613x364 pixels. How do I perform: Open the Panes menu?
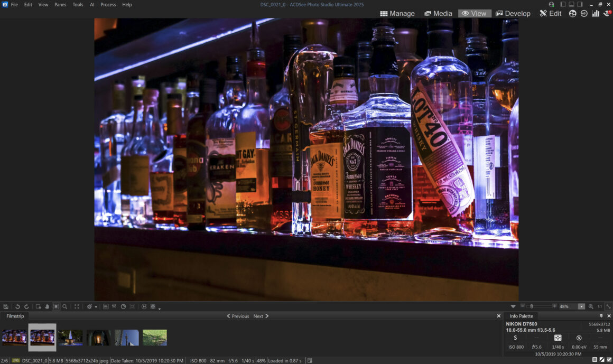tap(60, 5)
